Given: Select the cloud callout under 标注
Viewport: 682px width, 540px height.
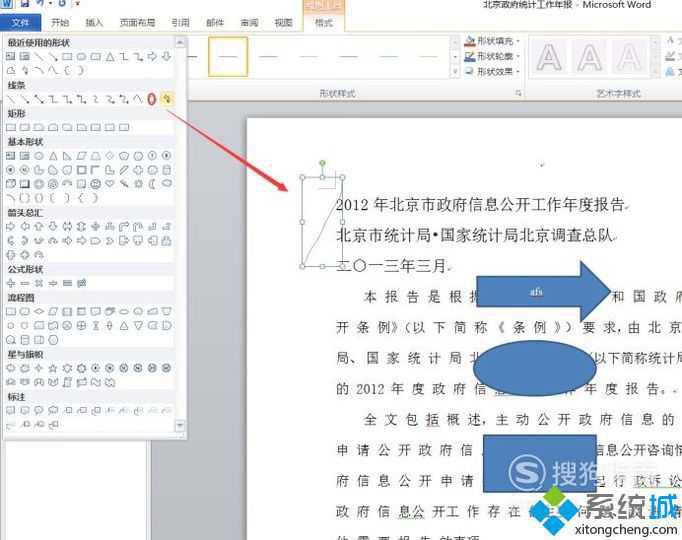Looking at the screenshot, I should point(53,410).
